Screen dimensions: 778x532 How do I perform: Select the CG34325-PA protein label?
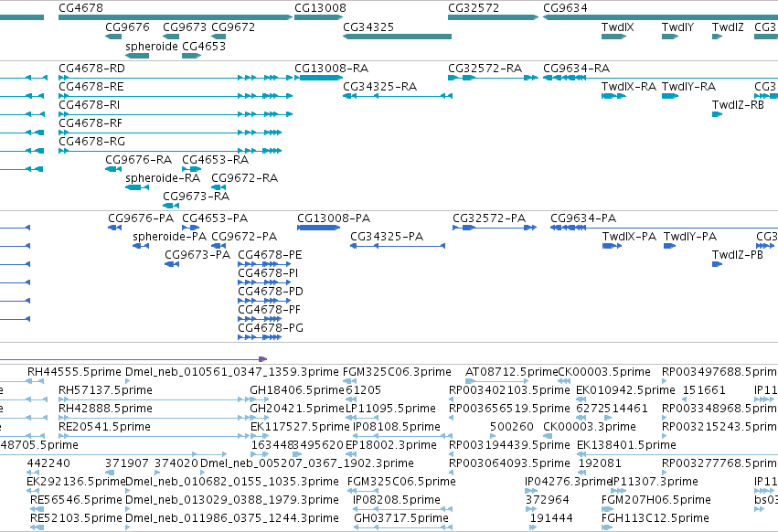tap(387, 236)
